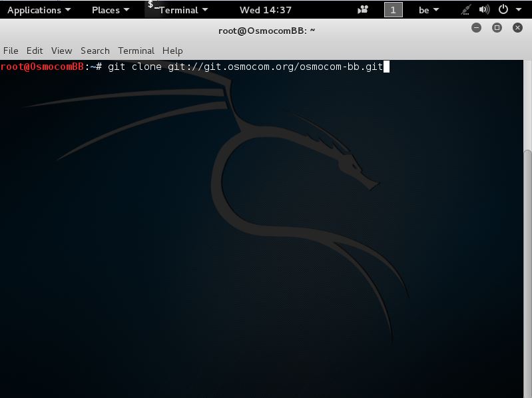
Task: Open the Search menu
Action: (95, 51)
